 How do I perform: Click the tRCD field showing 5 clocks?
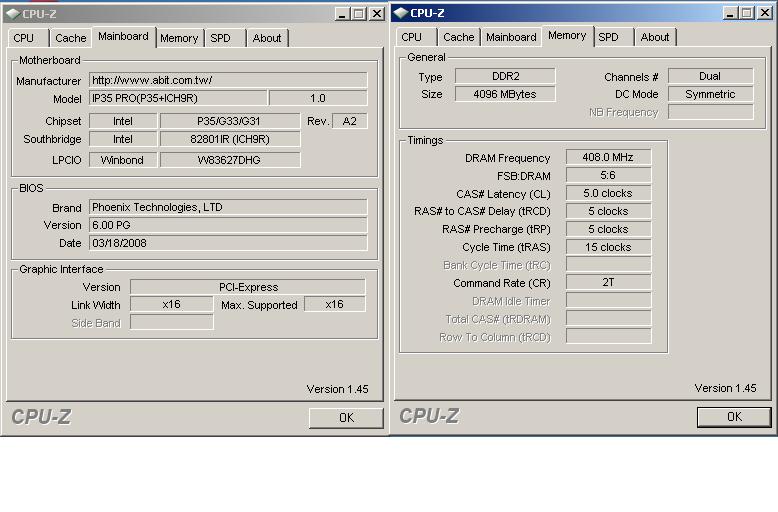click(608, 211)
